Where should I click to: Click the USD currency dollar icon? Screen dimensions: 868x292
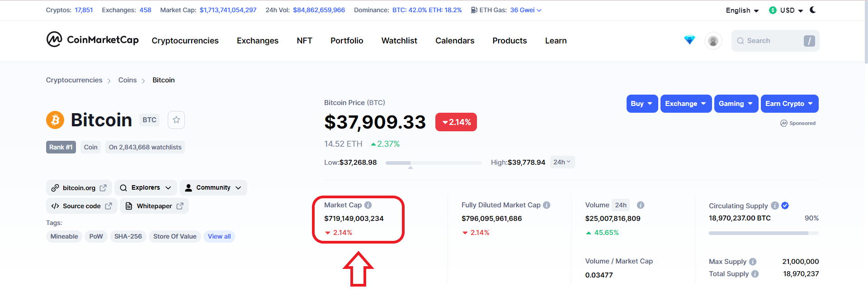[x=773, y=10]
